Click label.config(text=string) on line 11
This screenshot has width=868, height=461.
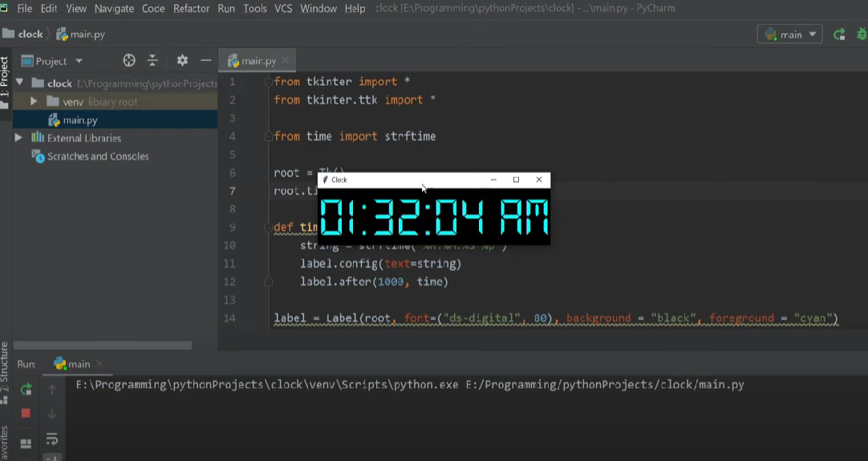pyautogui.click(x=381, y=264)
